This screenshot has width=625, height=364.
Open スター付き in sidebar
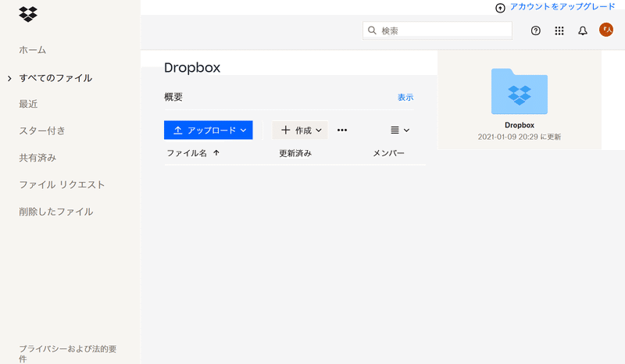point(42,130)
